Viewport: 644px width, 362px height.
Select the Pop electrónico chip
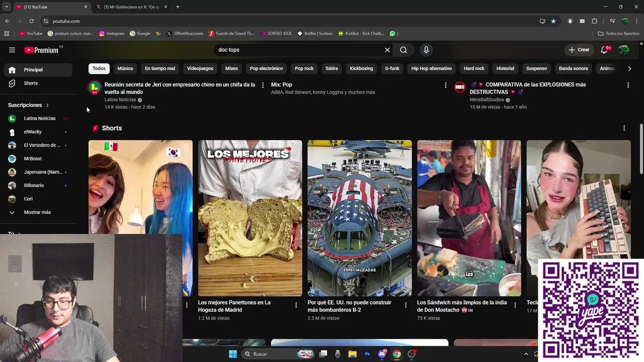[x=266, y=68]
